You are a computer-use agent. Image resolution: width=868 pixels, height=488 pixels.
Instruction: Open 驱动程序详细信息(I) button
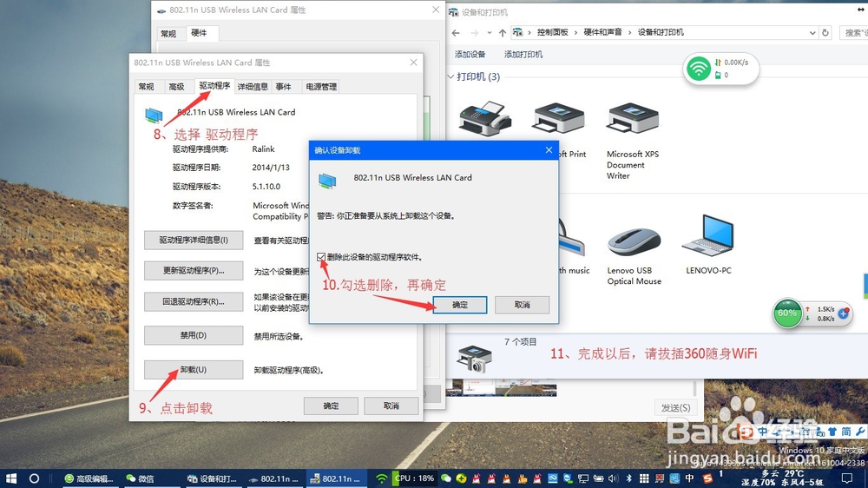pos(194,240)
